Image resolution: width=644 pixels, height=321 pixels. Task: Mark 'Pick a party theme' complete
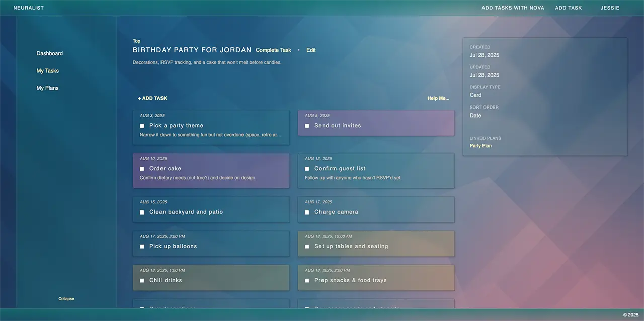pos(141,125)
